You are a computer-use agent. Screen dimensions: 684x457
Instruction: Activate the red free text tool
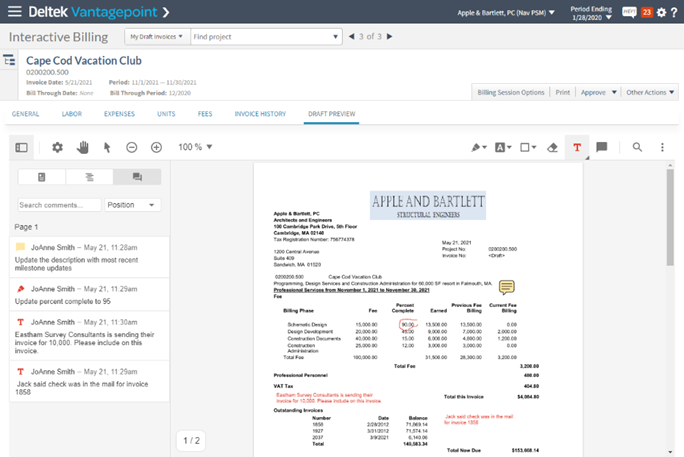click(577, 147)
